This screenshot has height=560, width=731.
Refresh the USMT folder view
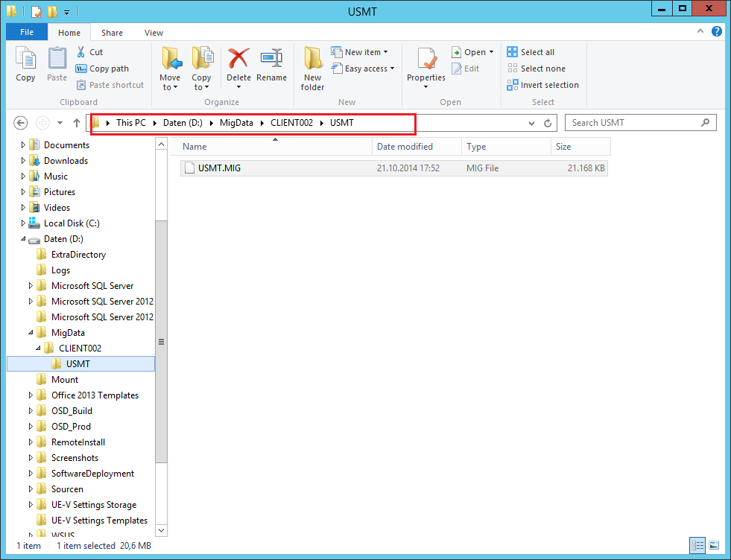[x=548, y=123]
